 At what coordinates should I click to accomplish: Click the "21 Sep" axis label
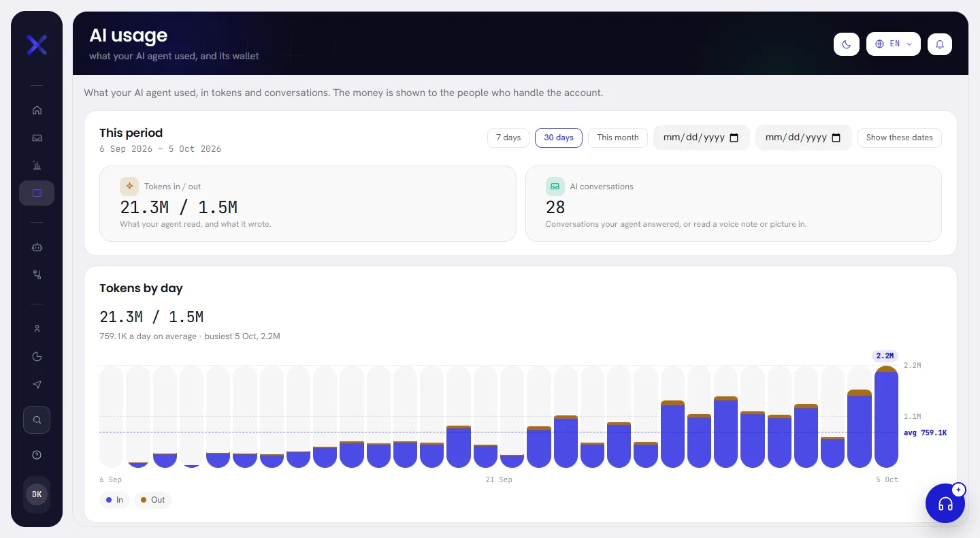tap(499, 479)
